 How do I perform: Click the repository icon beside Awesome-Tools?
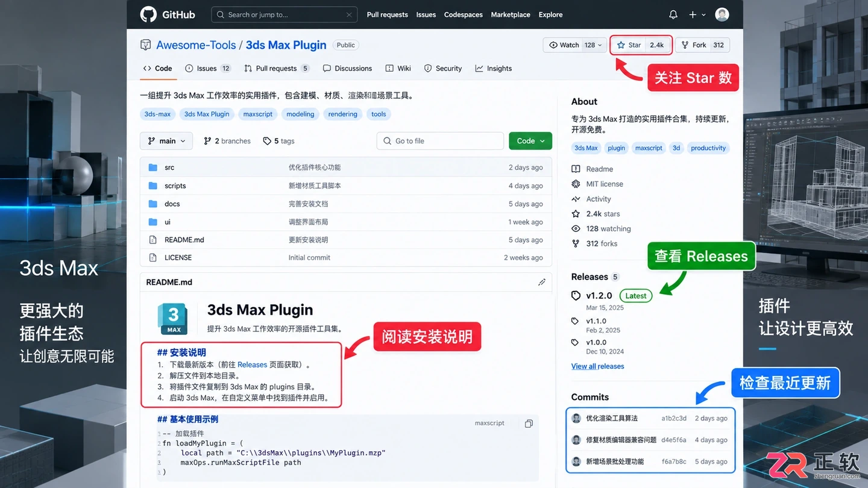145,45
